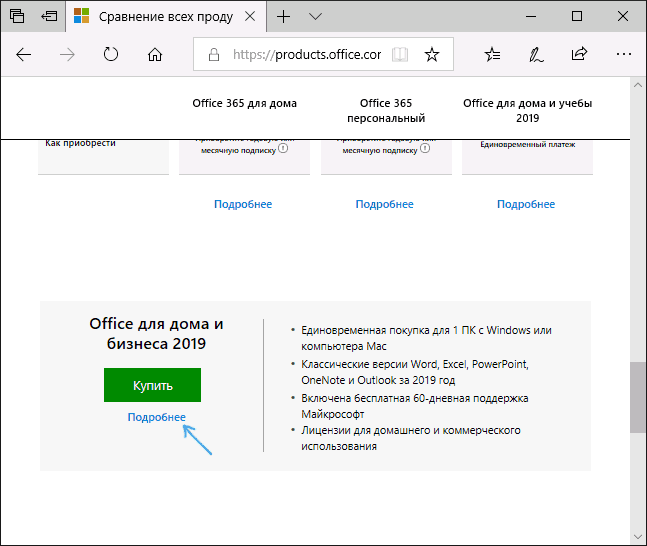Click the Единовременная покупка для 1 ПК bullet
Viewport: 647px width, 546px height.
(x=426, y=338)
